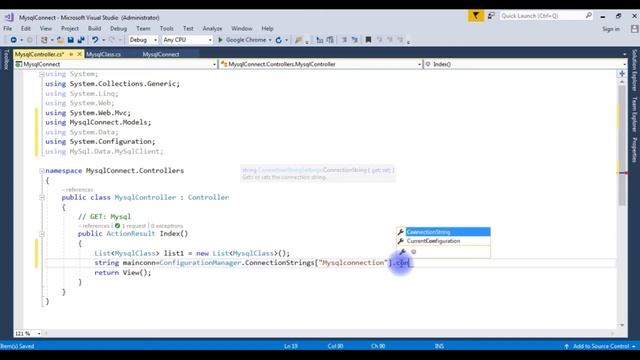The height and width of the screenshot is (360, 640).
Task: Open the Window menu
Action: 242,29
